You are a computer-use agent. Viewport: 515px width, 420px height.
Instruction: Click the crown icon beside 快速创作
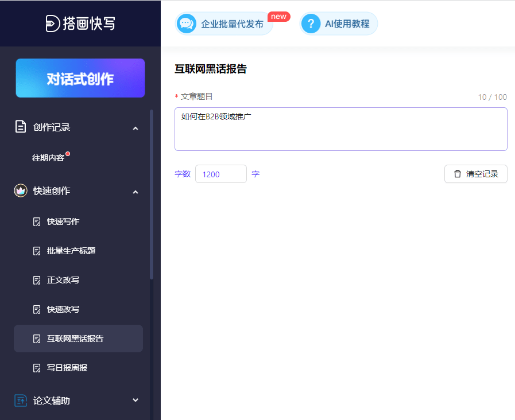(20, 190)
